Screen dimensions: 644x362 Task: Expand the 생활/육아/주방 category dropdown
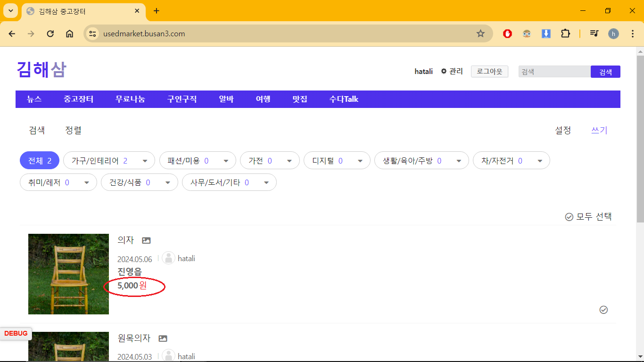pos(459,161)
